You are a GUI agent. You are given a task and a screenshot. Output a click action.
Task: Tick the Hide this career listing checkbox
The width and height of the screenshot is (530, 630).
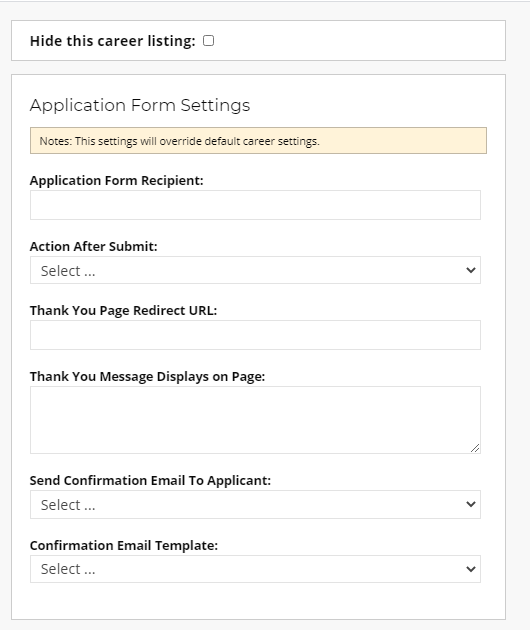coord(209,41)
